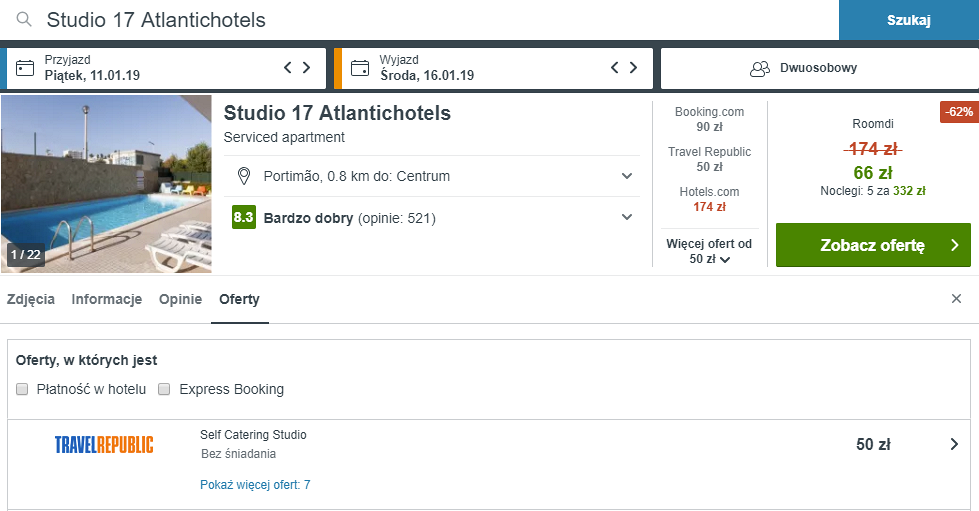Open the Opinie tab
The image size is (979, 511).
180,299
